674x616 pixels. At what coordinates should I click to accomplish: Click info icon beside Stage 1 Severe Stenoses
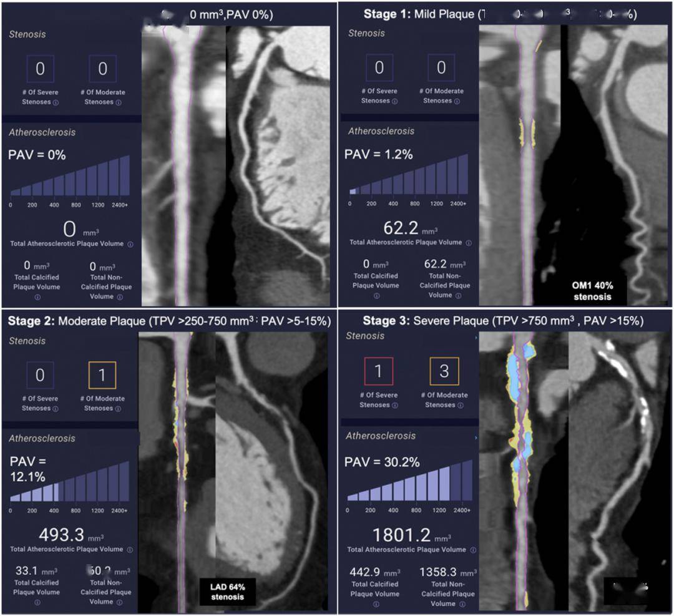click(x=394, y=101)
